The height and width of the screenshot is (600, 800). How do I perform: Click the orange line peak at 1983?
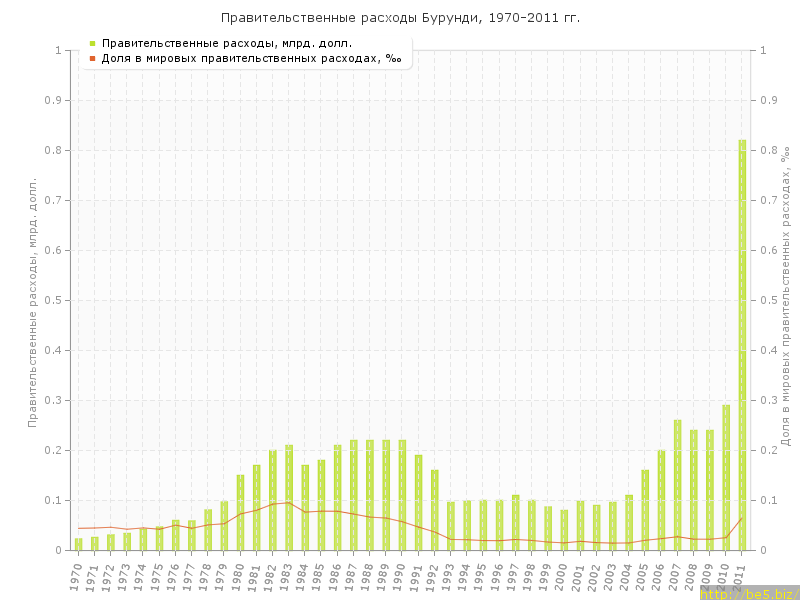[289, 503]
